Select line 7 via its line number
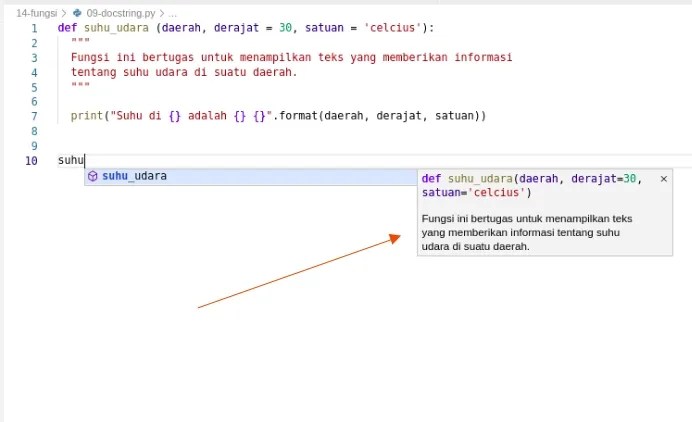Screen dimensions: 692x422 pyautogui.click(x=34, y=116)
